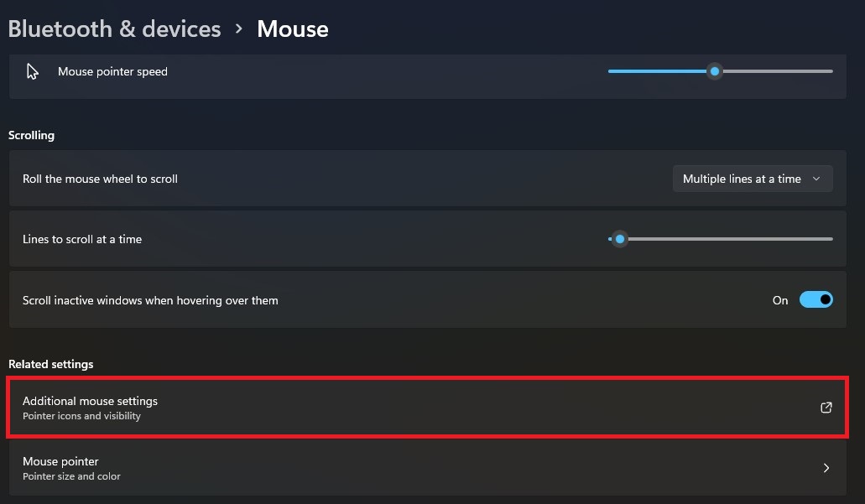Screen dimensions: 865x504
Task: Click the On label beside the toggle
Action: pyautogui.click(x=780, y=300)
